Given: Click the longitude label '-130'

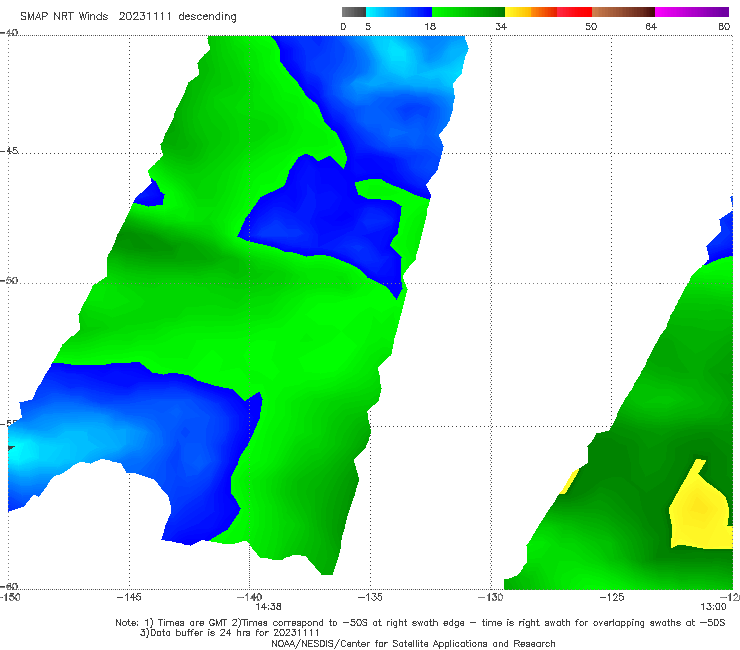Looking at the screenshot, I should pyautogui.click(x=490, y=597).
